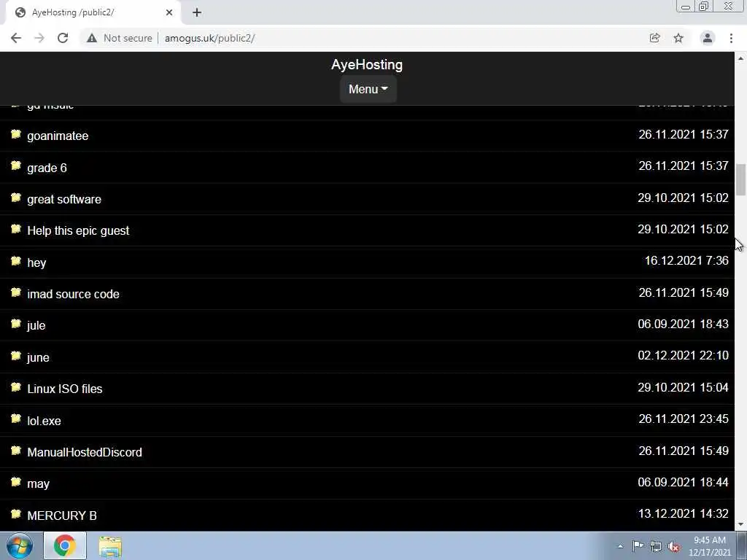Image resolution: width=747 pixels, height=560 pixels.
Task: Open the Action Center flag icon
Action: click(x=638, y=546)
